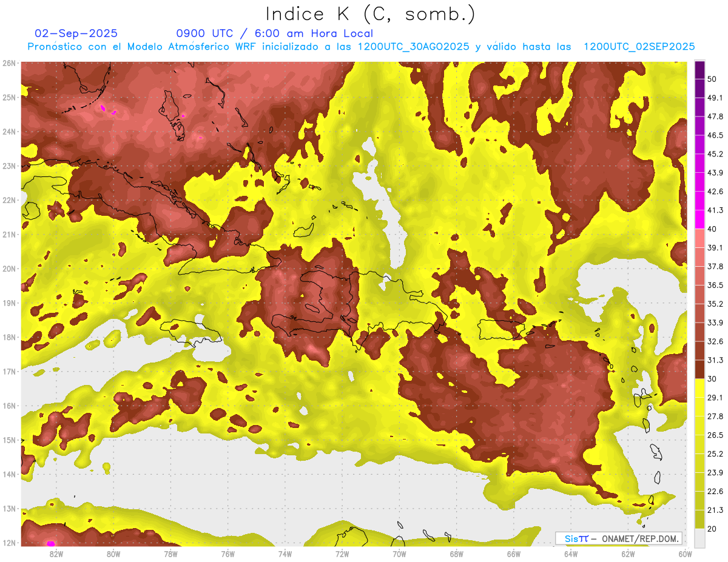
Task: Click the color scale value "29.1"
Action: click(715, 398)
